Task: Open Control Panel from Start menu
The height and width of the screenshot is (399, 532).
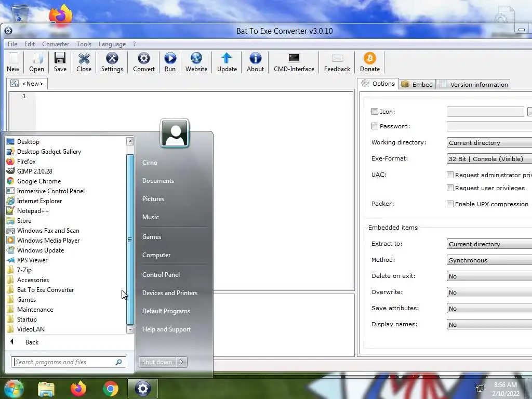Action: (161, 275)
